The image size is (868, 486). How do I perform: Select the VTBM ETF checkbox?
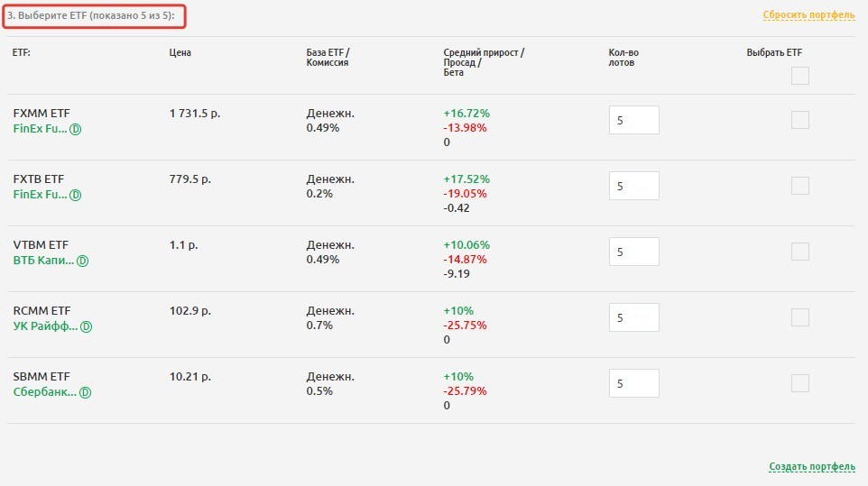(799, 252)
